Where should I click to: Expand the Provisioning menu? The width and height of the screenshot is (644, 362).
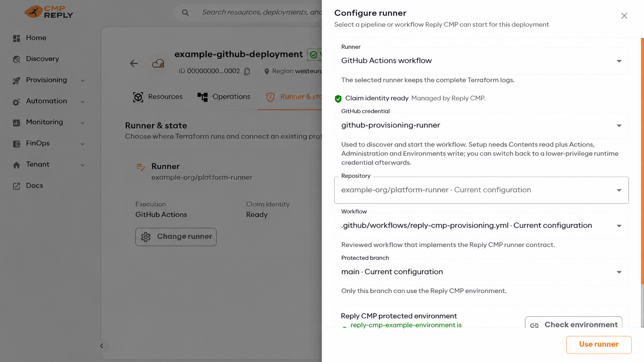click(x=82, y=80)
